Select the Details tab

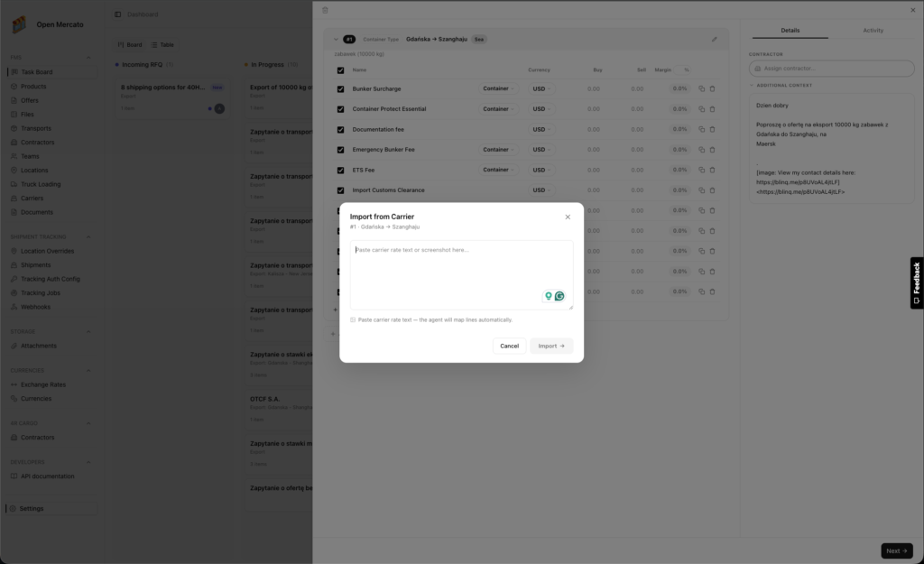click(x=790, y=31)
